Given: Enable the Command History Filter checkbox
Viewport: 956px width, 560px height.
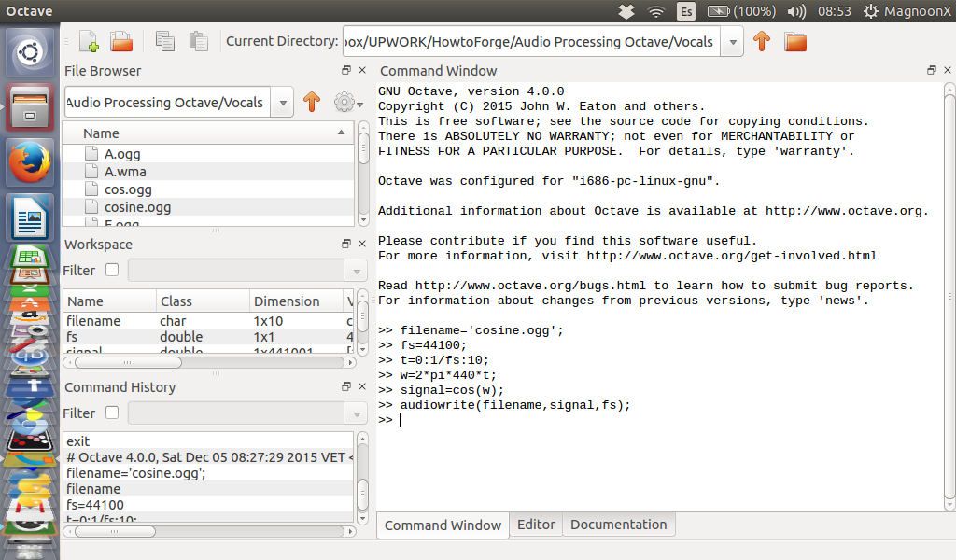Looking at the screenshot, I should tap(112, 413).
